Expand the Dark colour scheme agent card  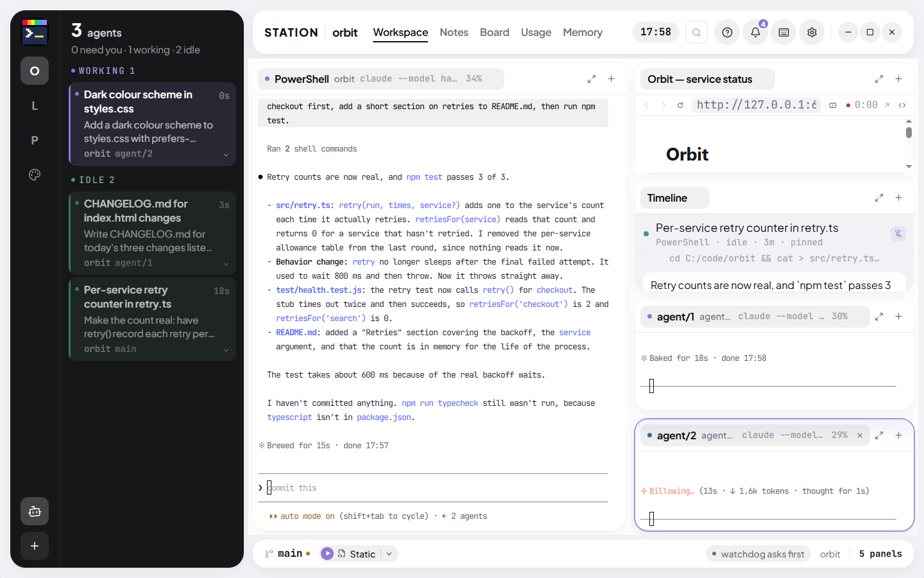pos(226,155)
